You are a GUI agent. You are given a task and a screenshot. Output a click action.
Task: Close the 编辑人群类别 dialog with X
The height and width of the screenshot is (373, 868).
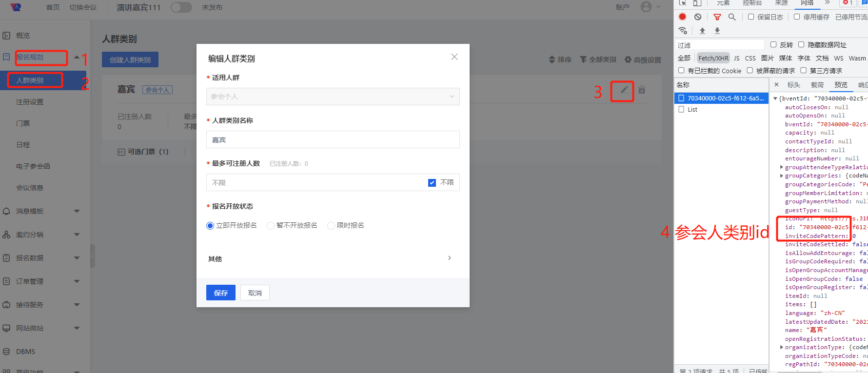(x=454, y=57)
